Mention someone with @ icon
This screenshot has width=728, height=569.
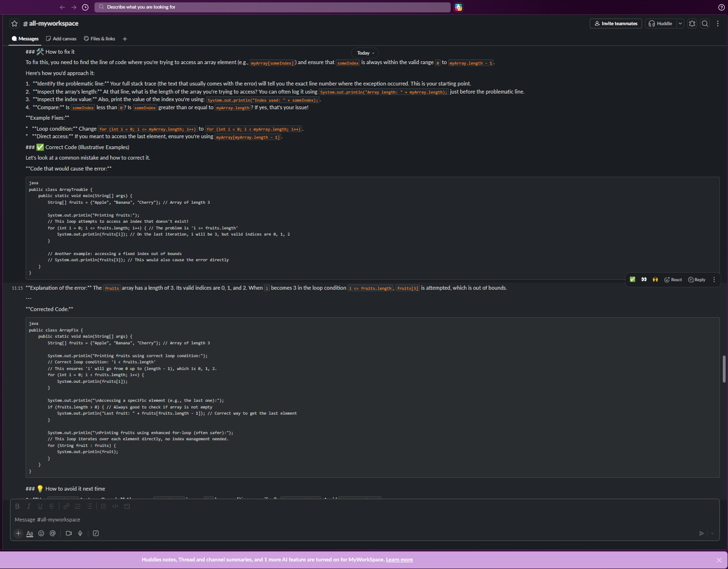coord(53,533)
